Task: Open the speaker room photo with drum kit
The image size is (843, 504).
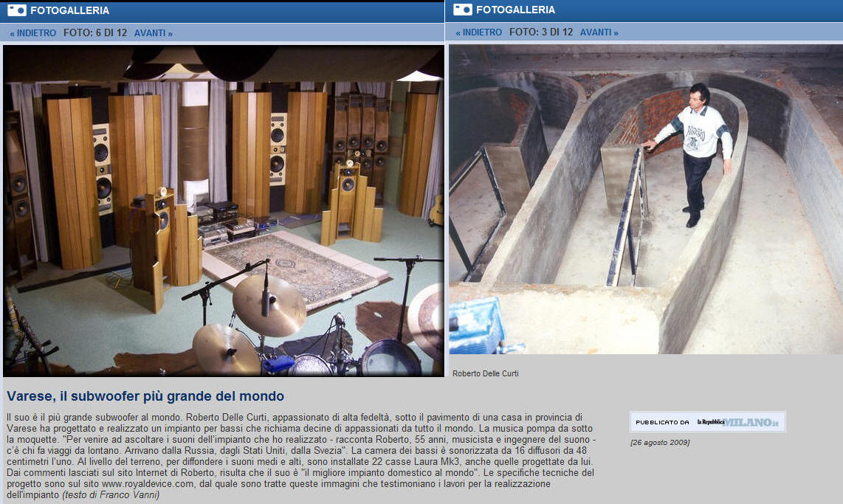Action: point(224,211)
